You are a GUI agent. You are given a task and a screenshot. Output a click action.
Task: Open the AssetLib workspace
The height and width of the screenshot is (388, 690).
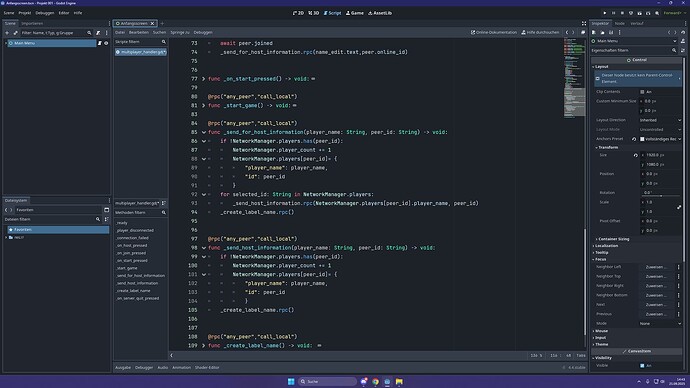click(x=380, y=13)
